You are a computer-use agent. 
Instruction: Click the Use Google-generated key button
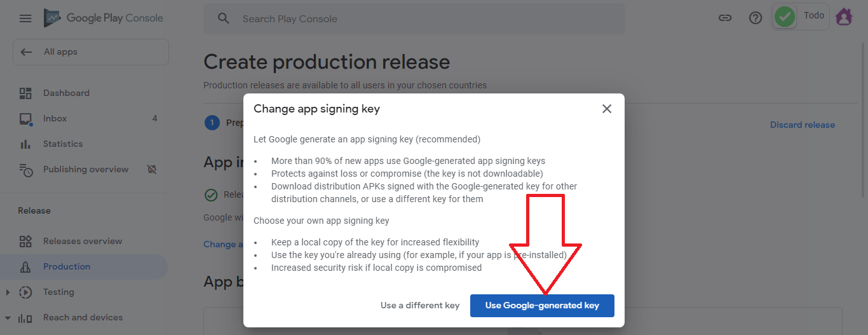[542, 306]
